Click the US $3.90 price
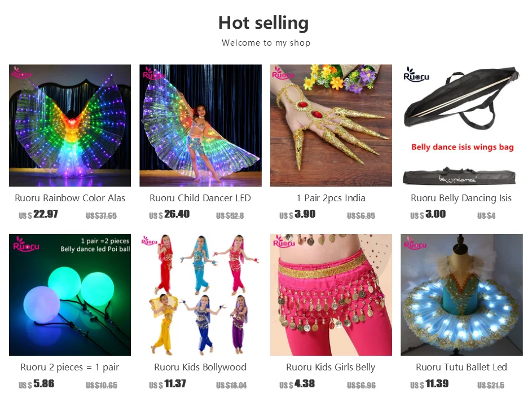 pos(297,214)
